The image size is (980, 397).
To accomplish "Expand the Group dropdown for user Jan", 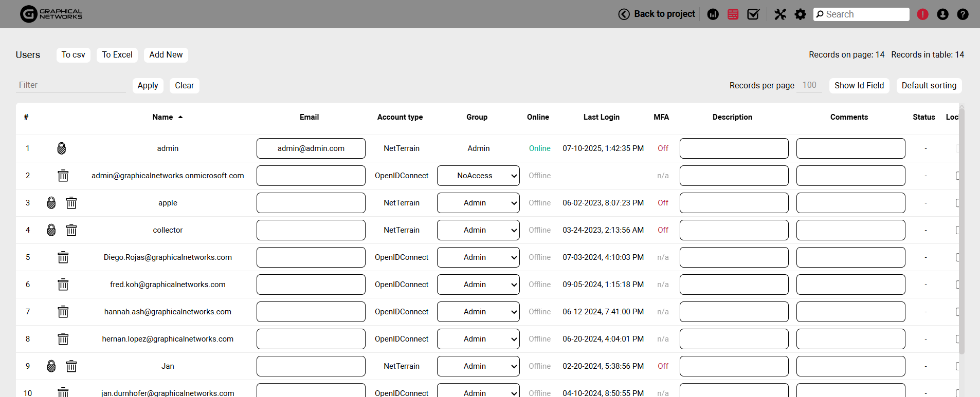I will 478,366.
